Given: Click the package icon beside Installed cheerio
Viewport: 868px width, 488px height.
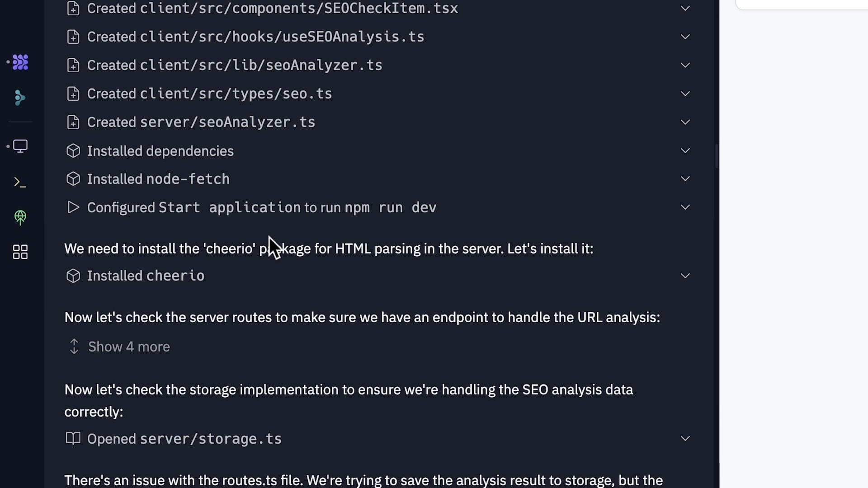Looking at the screenshot, I should coord(73,276).
